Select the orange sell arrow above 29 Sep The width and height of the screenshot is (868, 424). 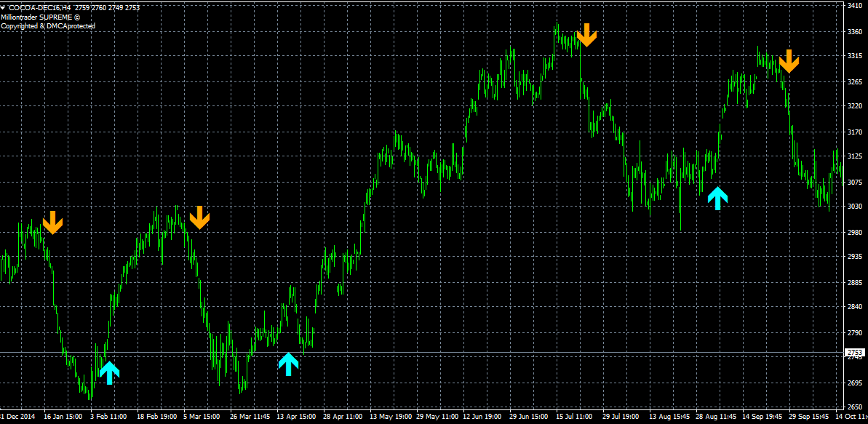789,61
